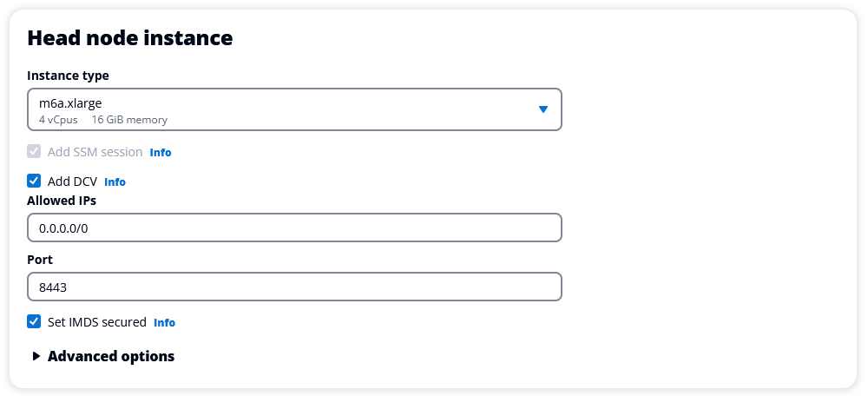Click the Port field label

coord(40,260)
